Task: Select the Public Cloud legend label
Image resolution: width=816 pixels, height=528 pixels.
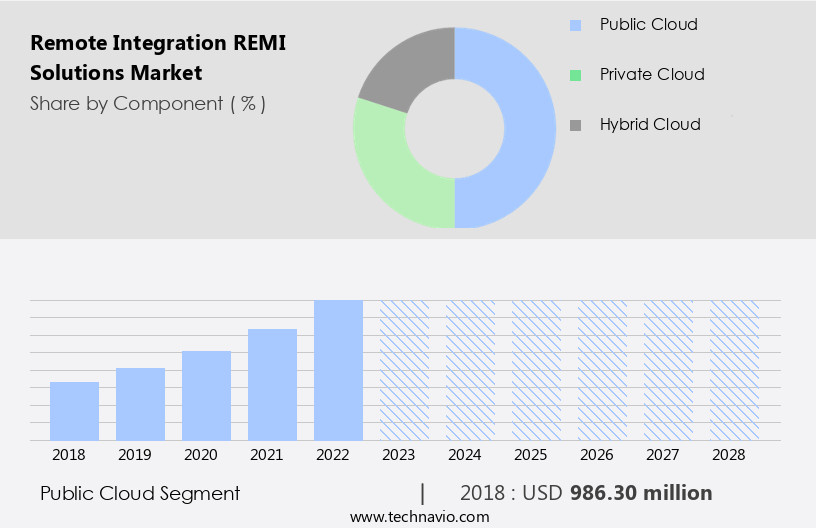Action: 648,24
